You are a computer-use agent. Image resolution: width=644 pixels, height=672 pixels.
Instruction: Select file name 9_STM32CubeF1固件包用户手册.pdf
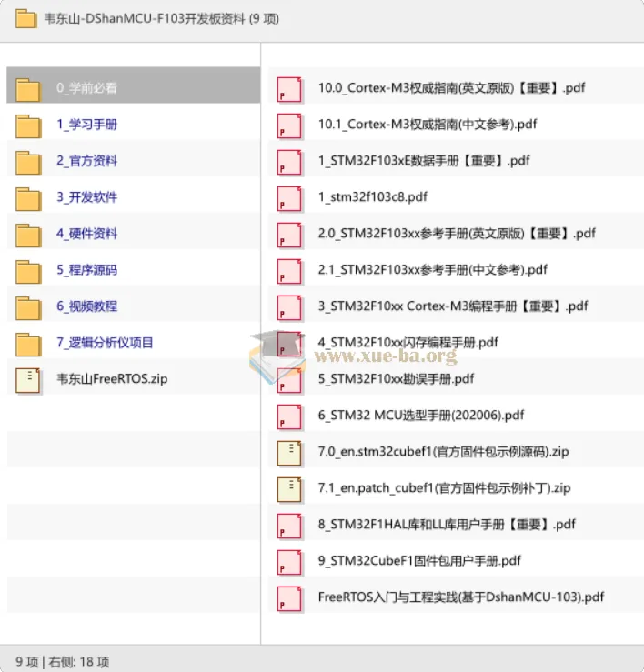[x=419, y=561]
